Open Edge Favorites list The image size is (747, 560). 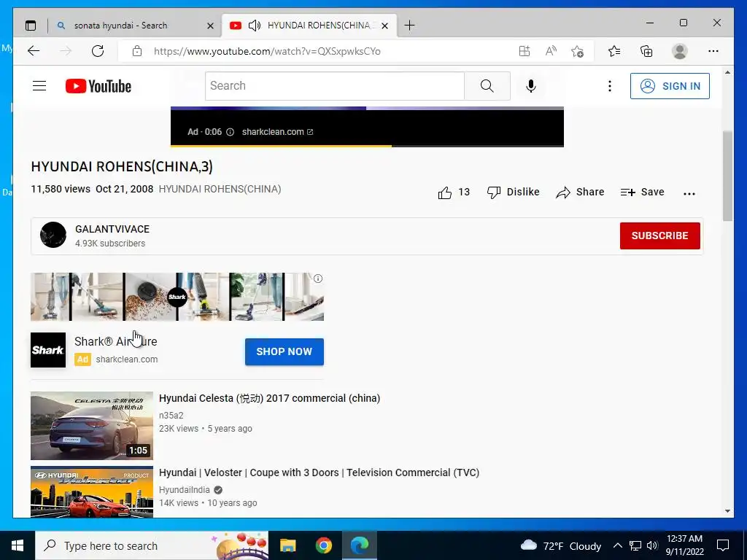[x=614, y=51]
